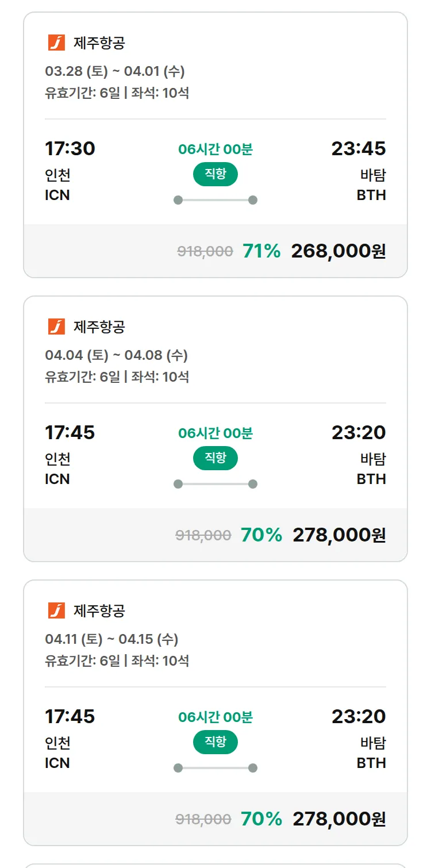Click Jeju Air logo on 04.11 flight card
The width and height of the screenshot is (431, 868).
[x=56, y=610]
